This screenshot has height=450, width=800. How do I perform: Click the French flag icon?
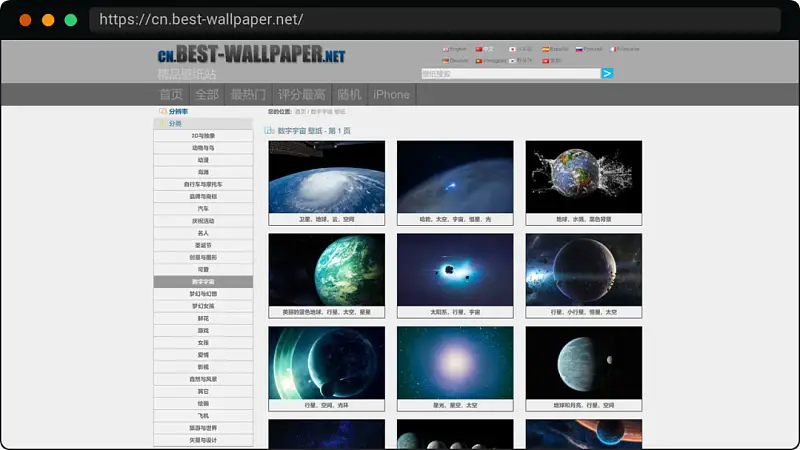(x=613, y=49)
